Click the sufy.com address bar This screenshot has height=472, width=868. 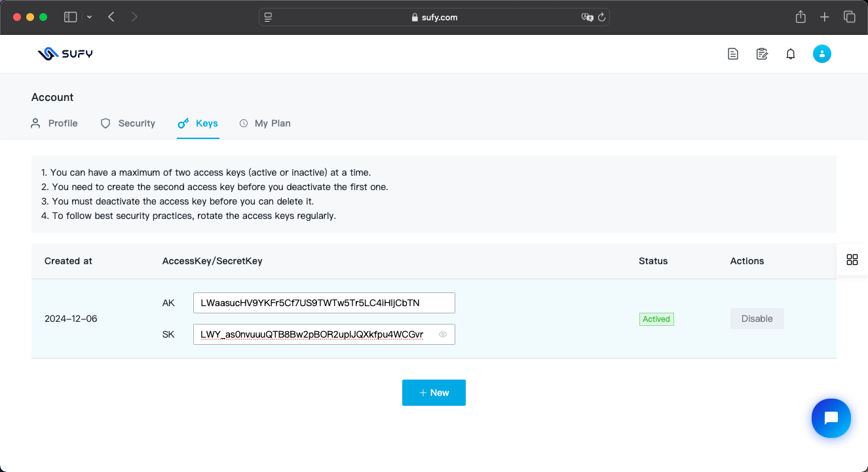coord(434,17)
